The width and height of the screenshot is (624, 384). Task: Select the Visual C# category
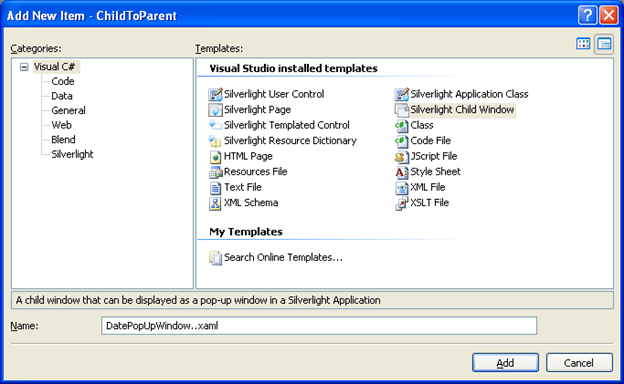[54, 67]
